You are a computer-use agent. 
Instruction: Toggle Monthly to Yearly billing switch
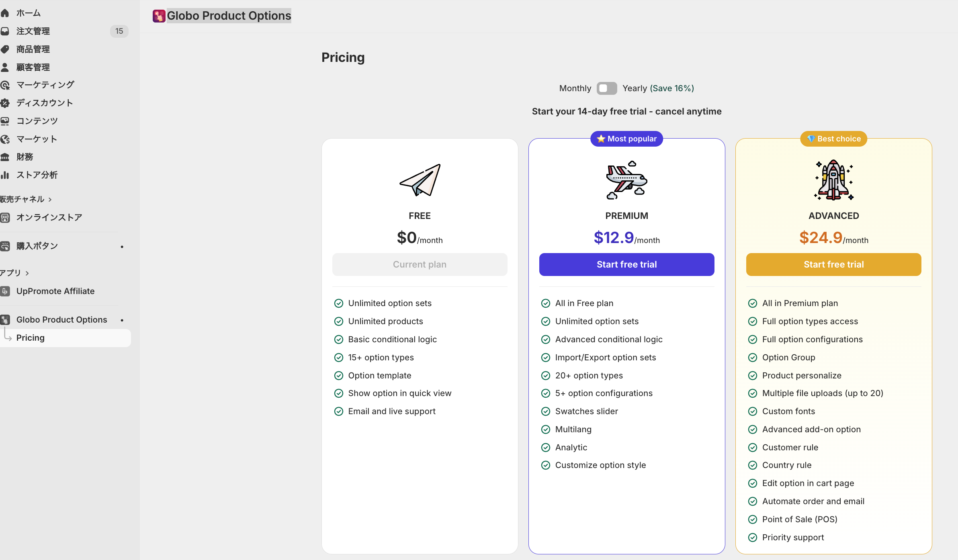606,88
